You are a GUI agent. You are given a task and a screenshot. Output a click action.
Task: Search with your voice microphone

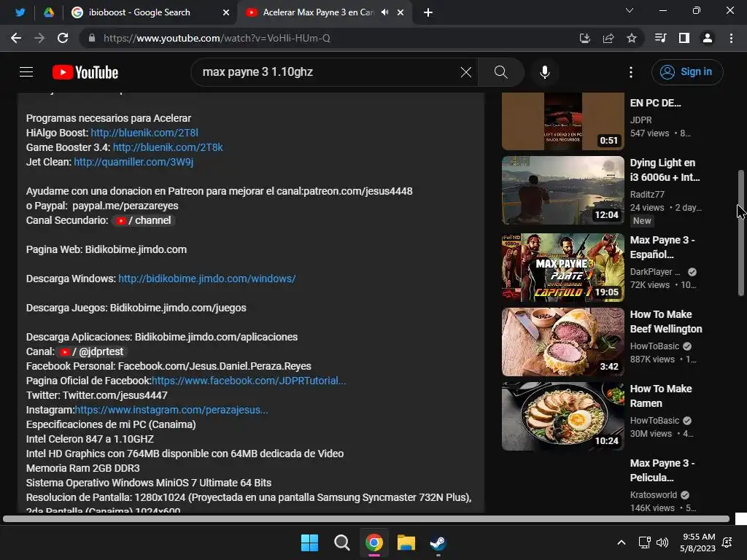click(544, 72)
